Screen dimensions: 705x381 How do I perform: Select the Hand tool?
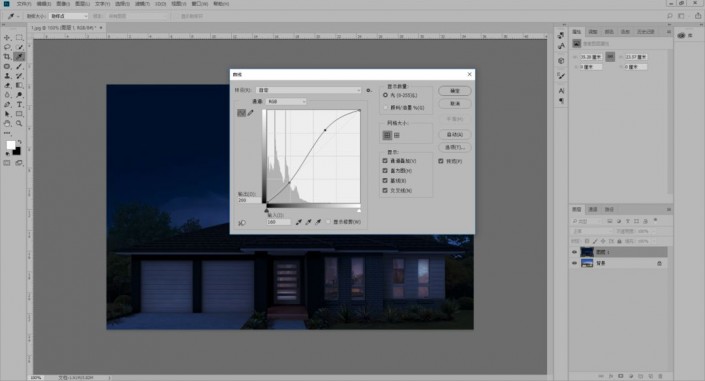point(7,123)
